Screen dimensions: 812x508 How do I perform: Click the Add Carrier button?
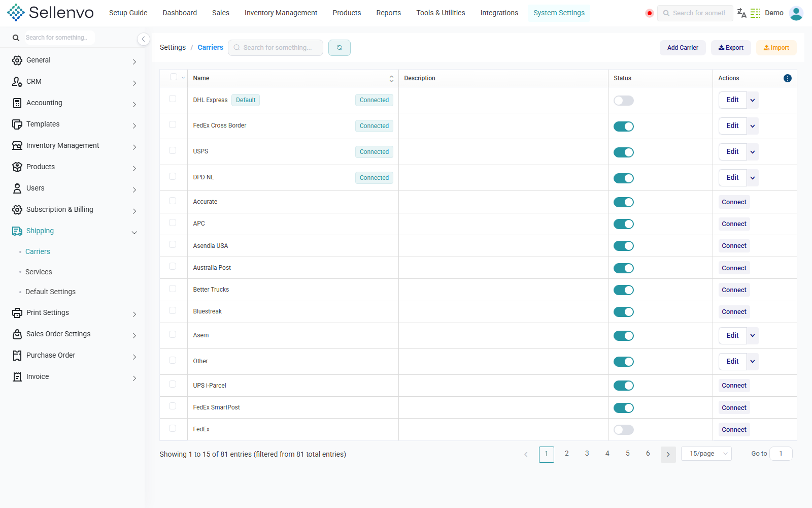[683, 48]
